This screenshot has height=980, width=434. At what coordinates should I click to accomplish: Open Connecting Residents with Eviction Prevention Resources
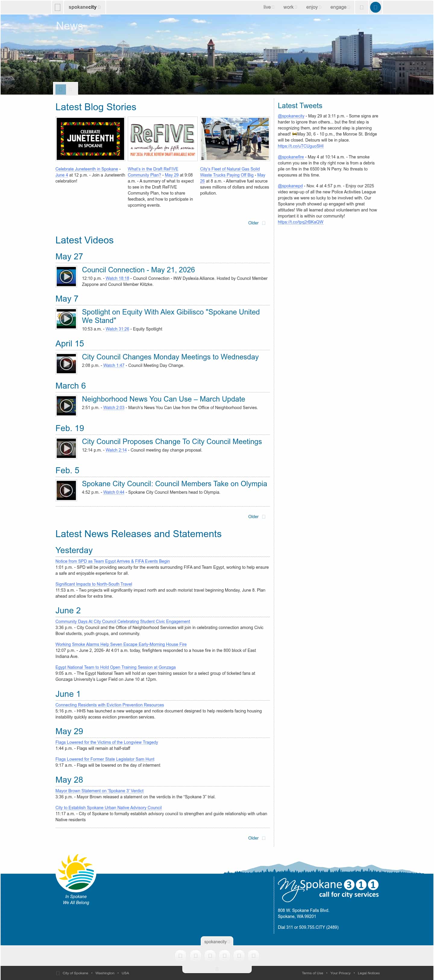[x=110, y=705]
